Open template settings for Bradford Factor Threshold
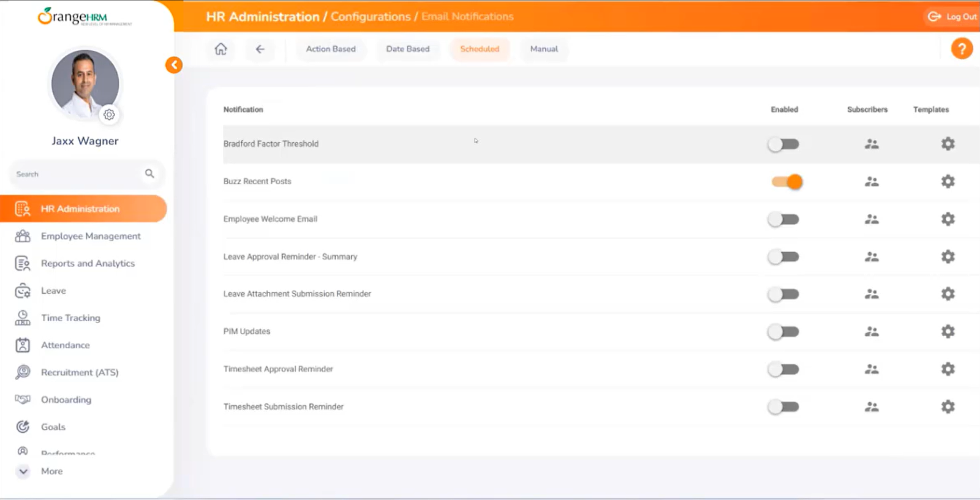The width and height of the screenshot is (980, 500). [948, 144]
